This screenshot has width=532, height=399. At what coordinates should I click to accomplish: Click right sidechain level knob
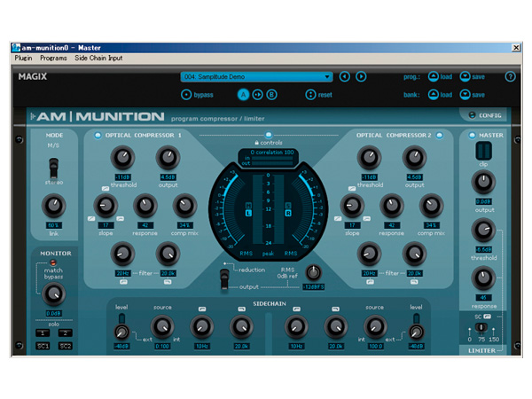tap(416, 332)
